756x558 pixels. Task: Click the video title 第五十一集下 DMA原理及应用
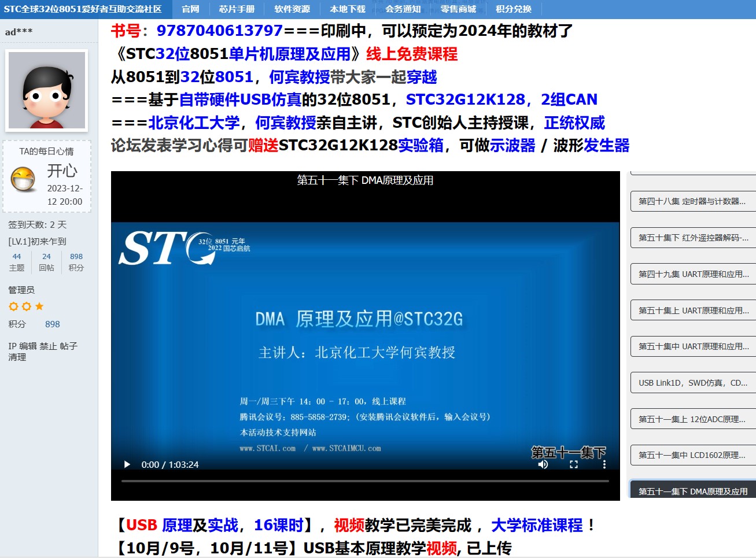[365, 180]
